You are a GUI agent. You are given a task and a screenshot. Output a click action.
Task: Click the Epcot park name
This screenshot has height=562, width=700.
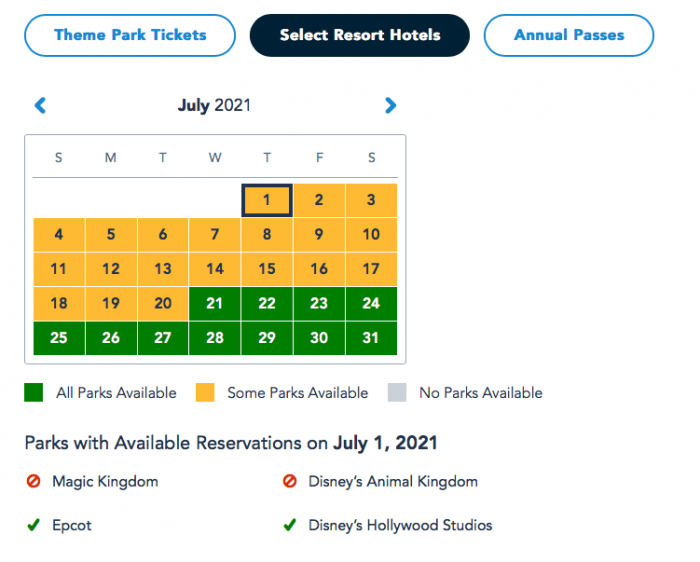(72, 525)
